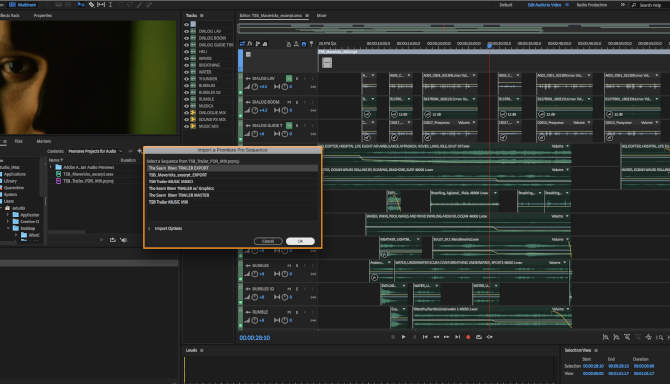This screenshot has height=384, width=670.
Task: Show the inputs/outputs view of multitrack editor
Action: [x=242, y=44]
